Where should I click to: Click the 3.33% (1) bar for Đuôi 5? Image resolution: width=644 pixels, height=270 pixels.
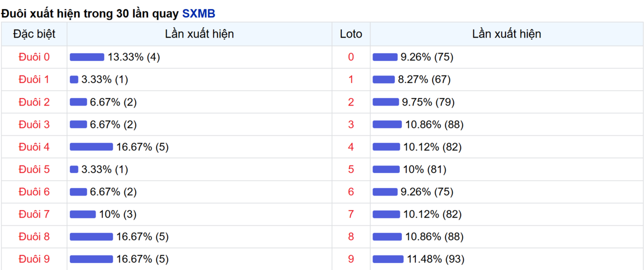coord(74,170)
